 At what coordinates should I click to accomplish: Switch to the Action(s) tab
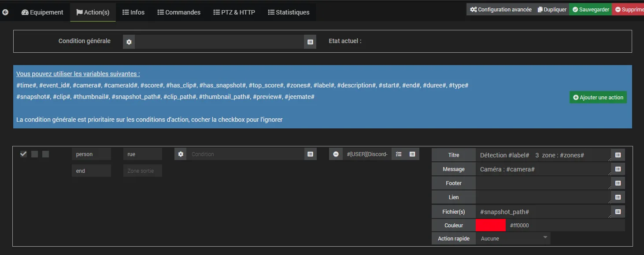(93, 12)
